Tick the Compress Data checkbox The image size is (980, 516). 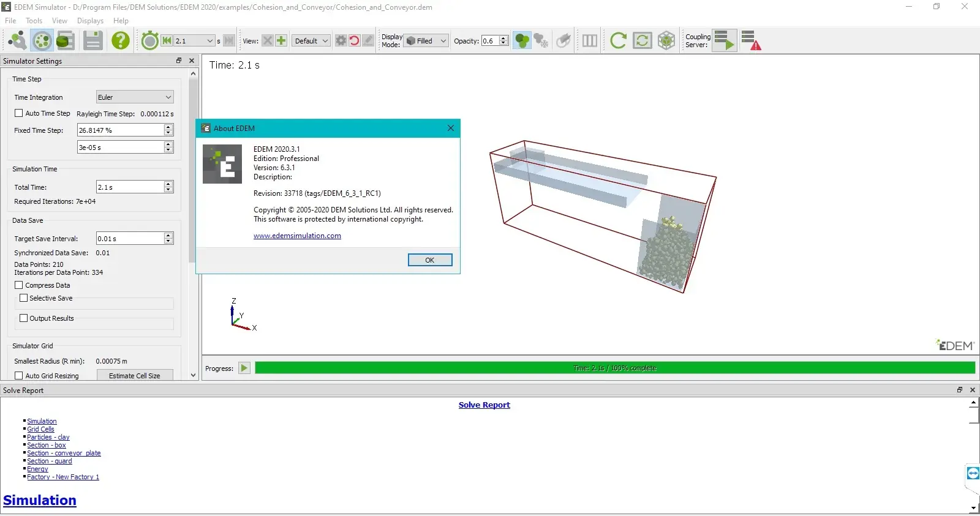[x=19, y=285]
